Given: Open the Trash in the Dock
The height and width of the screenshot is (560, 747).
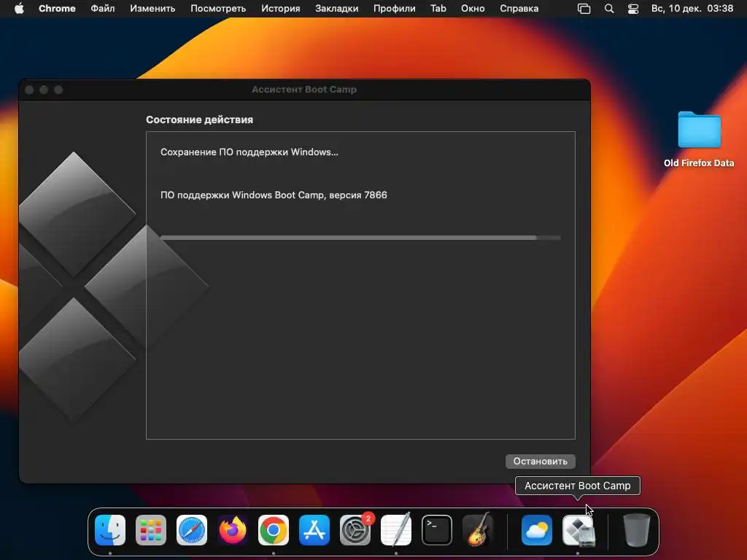Looking at the screenshot, I should pyautogui.click(x=636, y=530).
